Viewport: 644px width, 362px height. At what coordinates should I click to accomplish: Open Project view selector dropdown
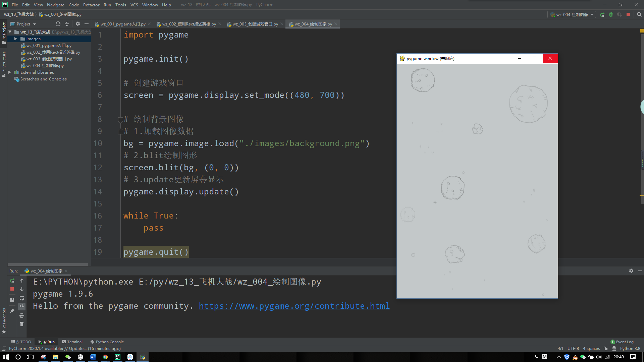click(23, 24)
